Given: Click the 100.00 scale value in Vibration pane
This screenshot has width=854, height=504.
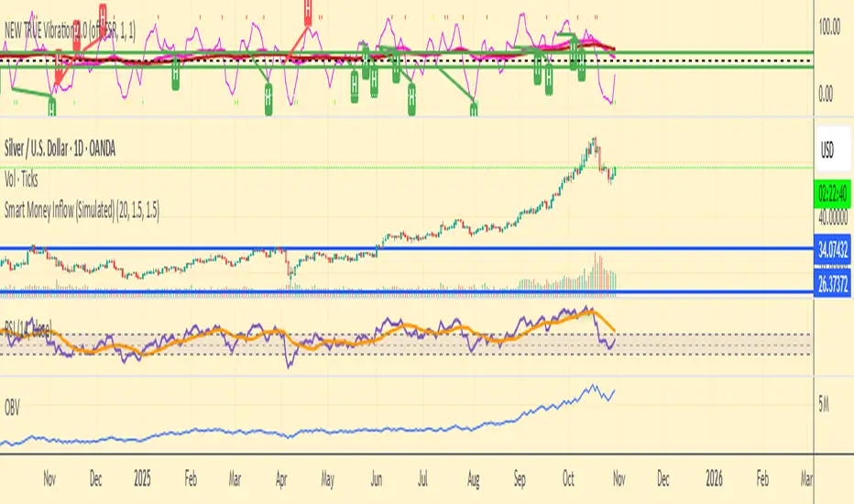Looking at the screenshot, I should click(829, 27).
